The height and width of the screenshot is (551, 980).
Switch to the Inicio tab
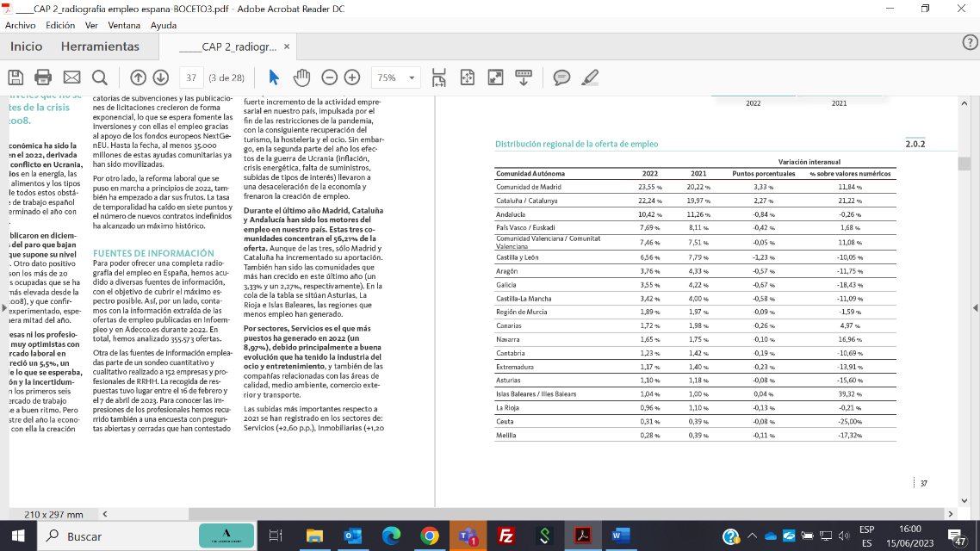pos(26,46)
